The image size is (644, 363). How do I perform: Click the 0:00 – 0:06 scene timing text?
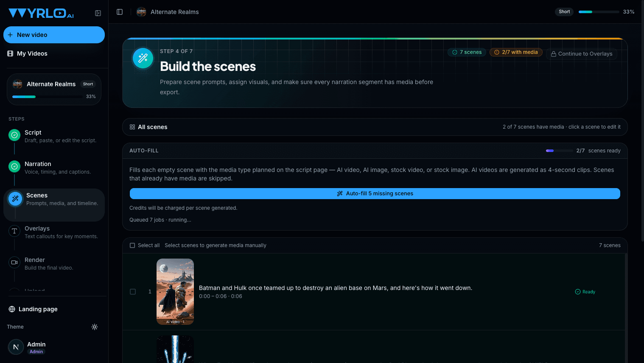tap(221, 296)
